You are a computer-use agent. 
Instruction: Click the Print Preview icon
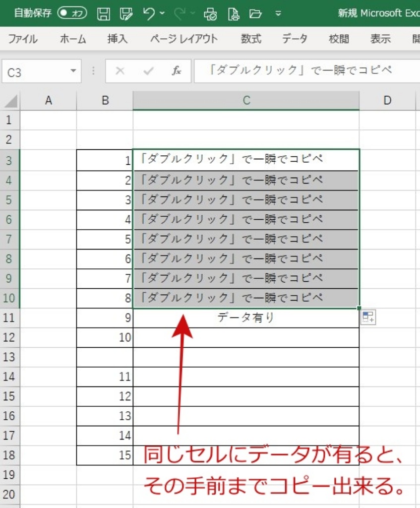coord(210,13)
